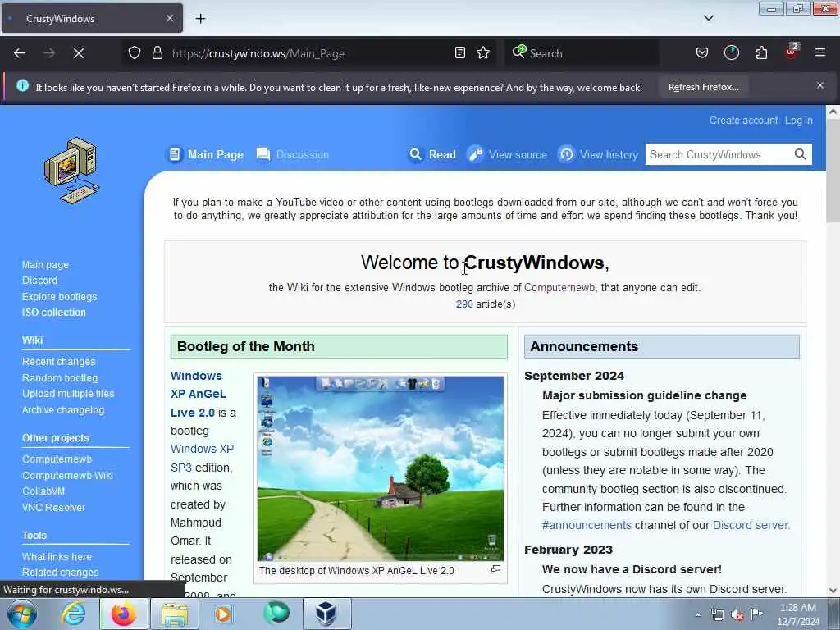
Task: Click the Firefox account circle icon
Action: coord(731,52)
